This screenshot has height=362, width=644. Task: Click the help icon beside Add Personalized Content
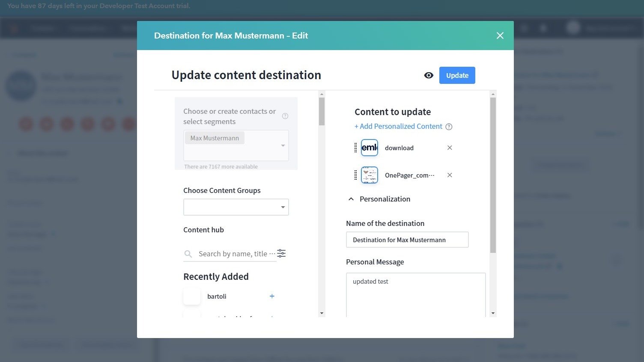449,127
